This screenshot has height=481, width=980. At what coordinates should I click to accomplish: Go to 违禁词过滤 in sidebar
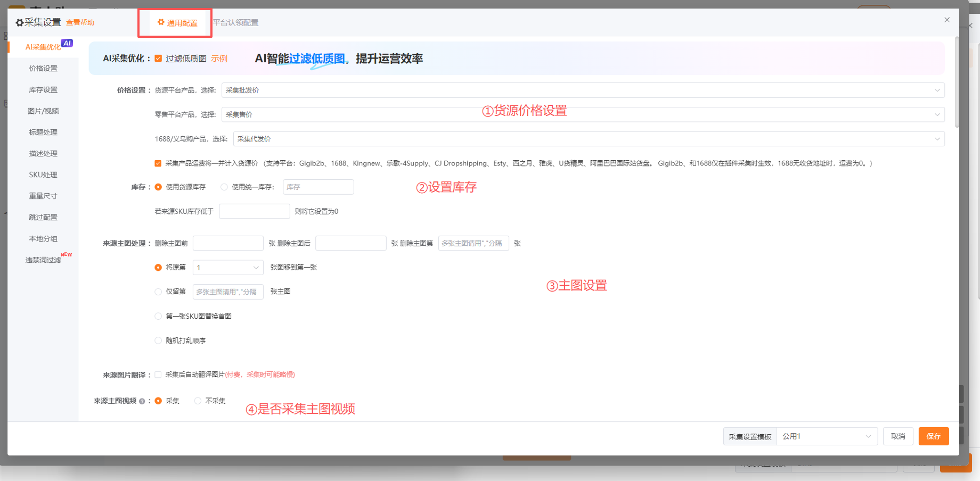[x=43, y=260]
